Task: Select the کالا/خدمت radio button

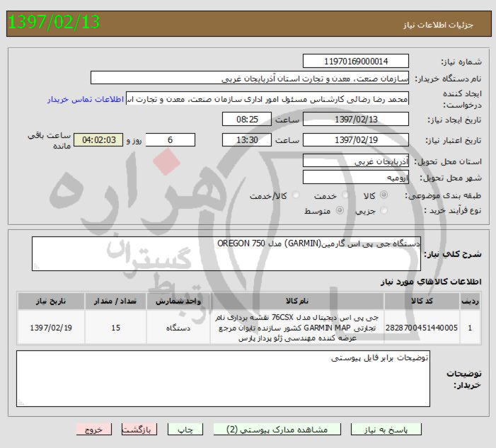Action: [x=296, y=195]
